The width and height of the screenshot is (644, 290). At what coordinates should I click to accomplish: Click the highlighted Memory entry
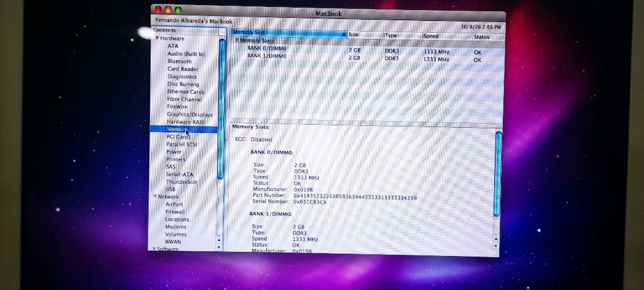click(x=183, y=130)
